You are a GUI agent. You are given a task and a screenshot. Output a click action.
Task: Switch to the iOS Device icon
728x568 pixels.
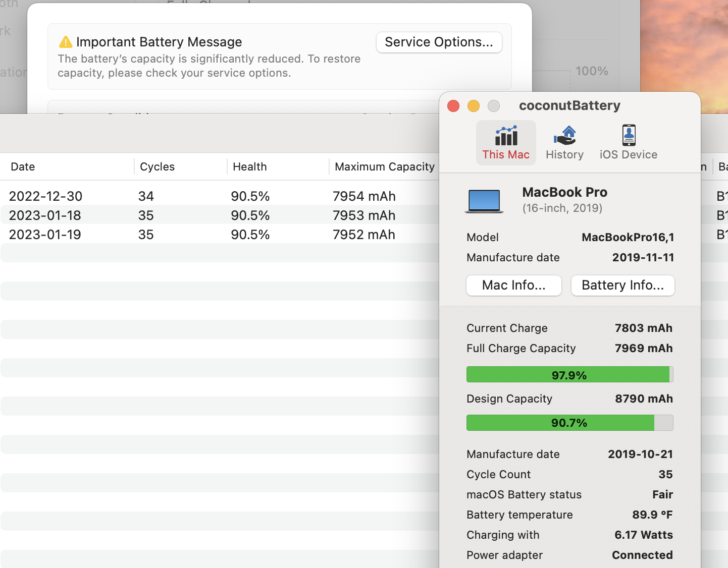point(629,136)
